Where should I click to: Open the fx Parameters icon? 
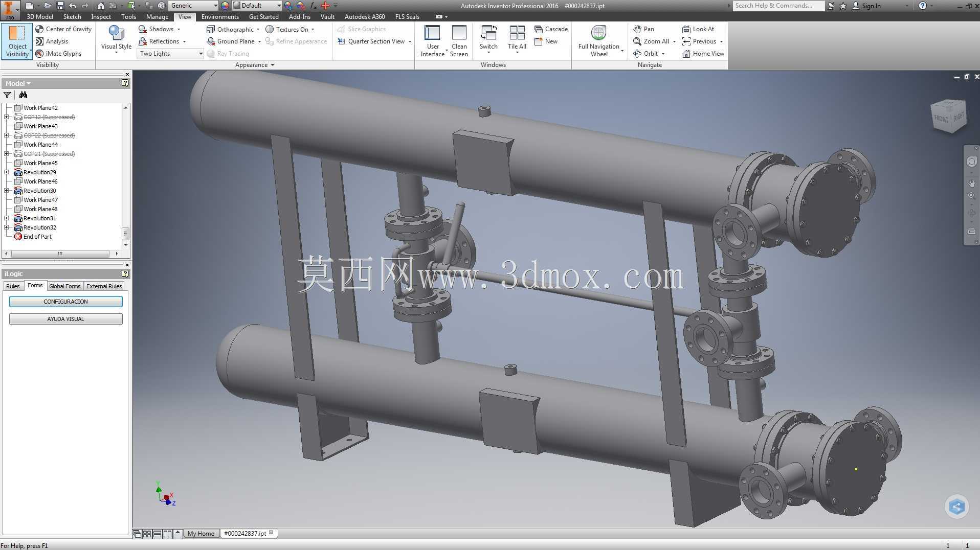(313, 6)
